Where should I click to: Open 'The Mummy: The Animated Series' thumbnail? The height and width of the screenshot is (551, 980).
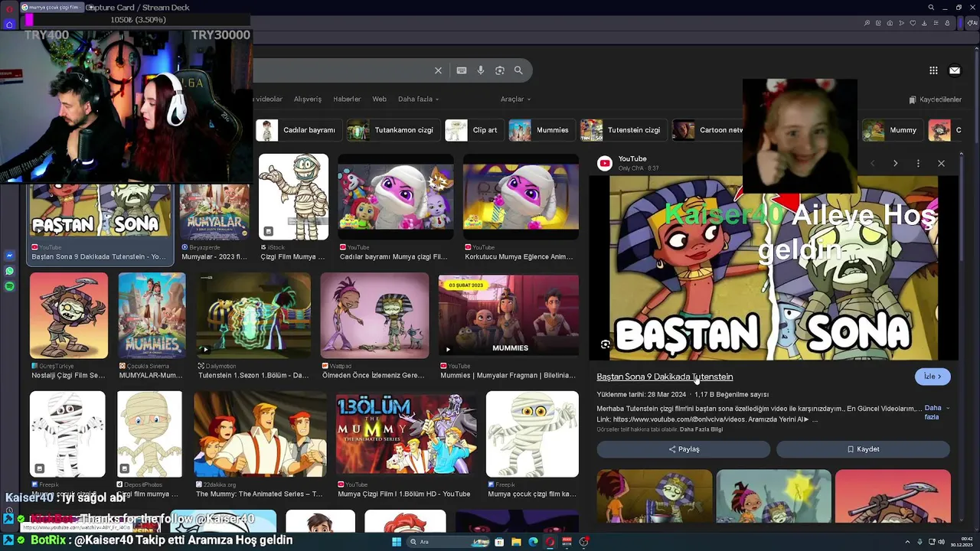coord(260,434)
